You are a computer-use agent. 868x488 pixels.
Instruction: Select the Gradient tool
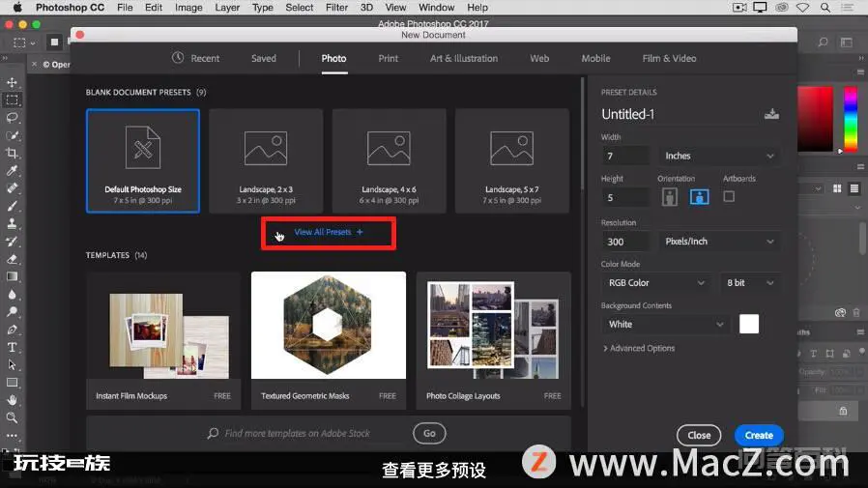12,276
